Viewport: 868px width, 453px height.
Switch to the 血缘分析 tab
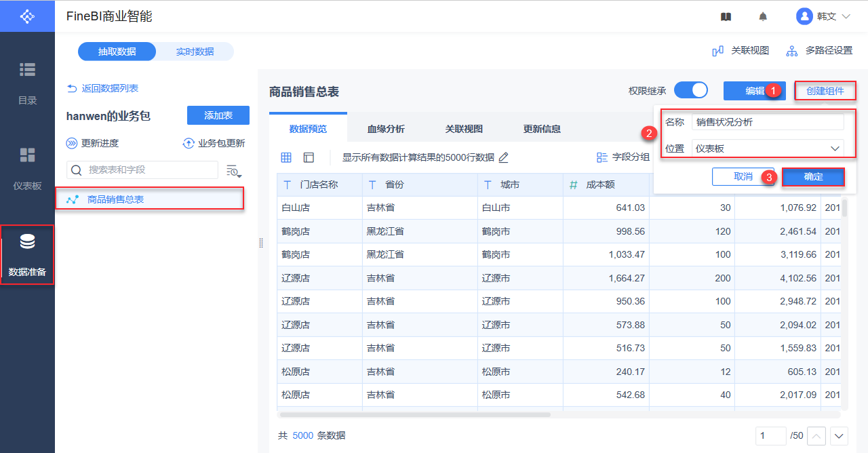point(386,129)
